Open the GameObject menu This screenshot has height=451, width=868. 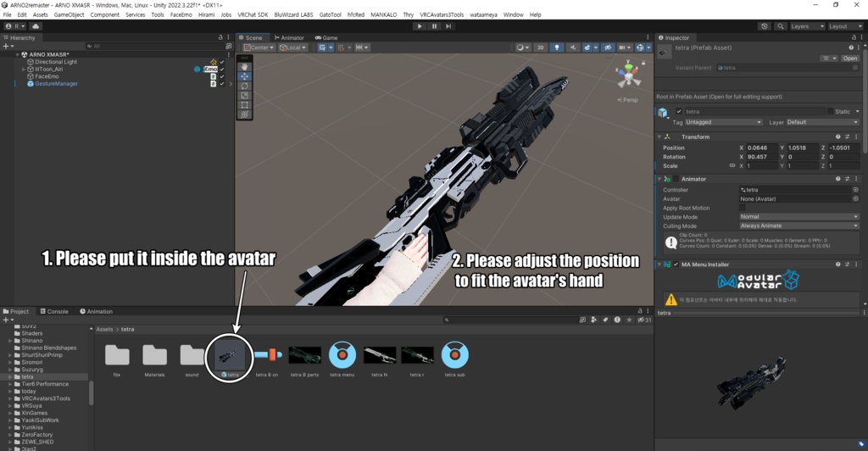(69, 15)
